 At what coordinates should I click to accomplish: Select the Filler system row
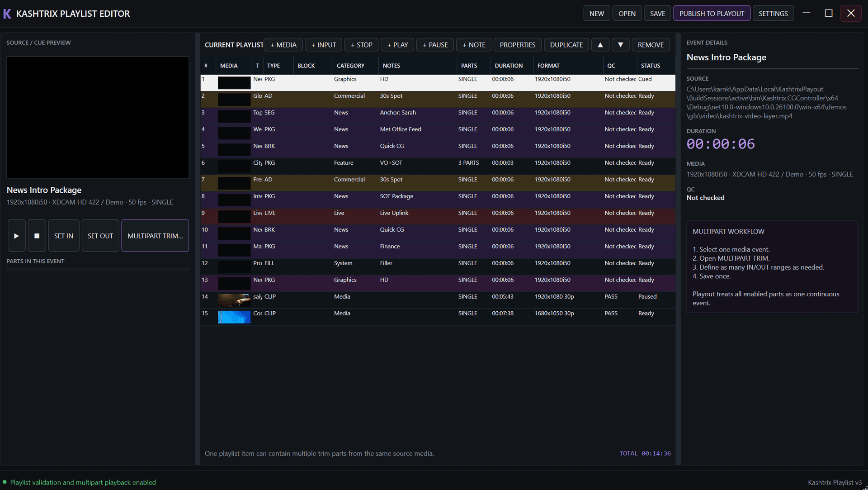pyautogui.click(x=438, y=267)
